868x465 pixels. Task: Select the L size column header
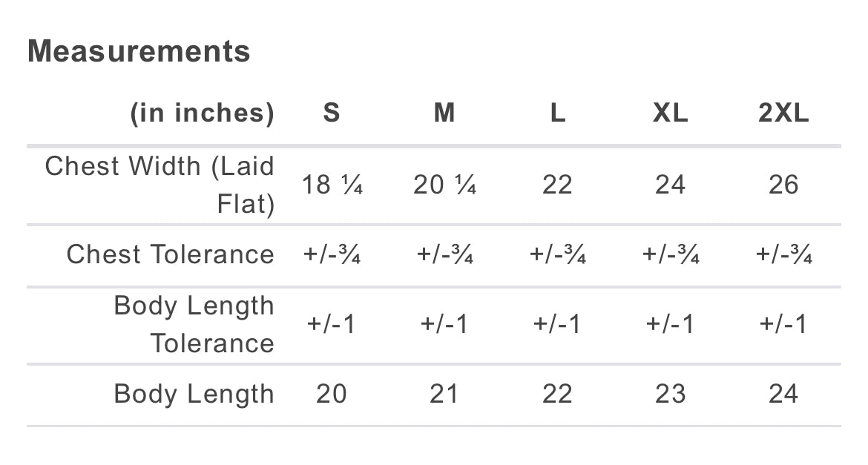click(557, 113)
